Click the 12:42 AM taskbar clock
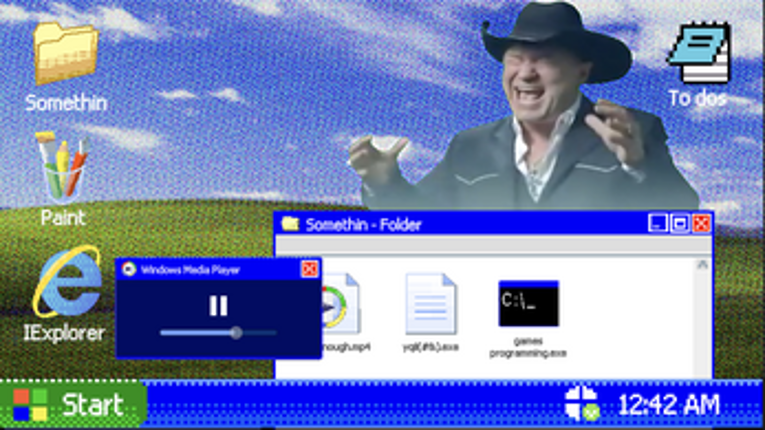This screenshot has height=430, width=765. (669, 405)
